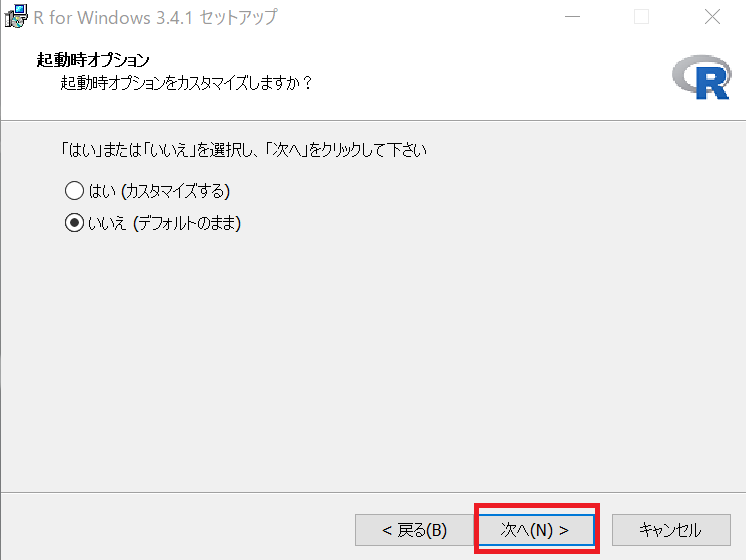The image size is (746, 560).
Task: Click the R logo in the header
Action: click(x=702, y=77)
